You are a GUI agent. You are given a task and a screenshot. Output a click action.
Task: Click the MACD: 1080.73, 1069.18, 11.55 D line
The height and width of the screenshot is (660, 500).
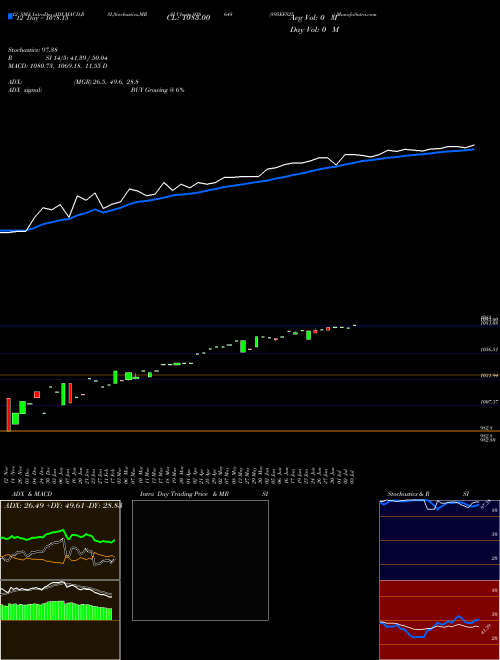click(x=58, y=66)
